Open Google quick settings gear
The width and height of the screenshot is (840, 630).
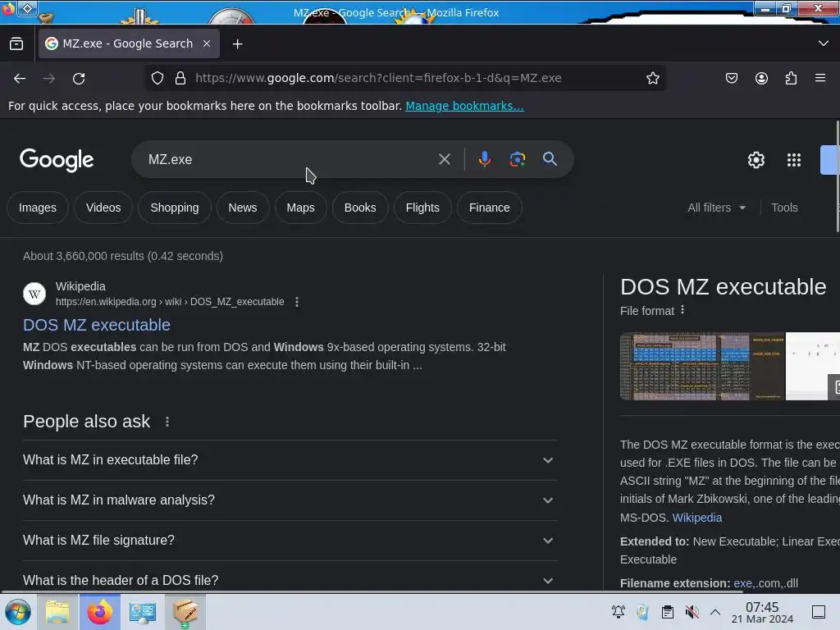pyautogui.click(x=756, y=160)
